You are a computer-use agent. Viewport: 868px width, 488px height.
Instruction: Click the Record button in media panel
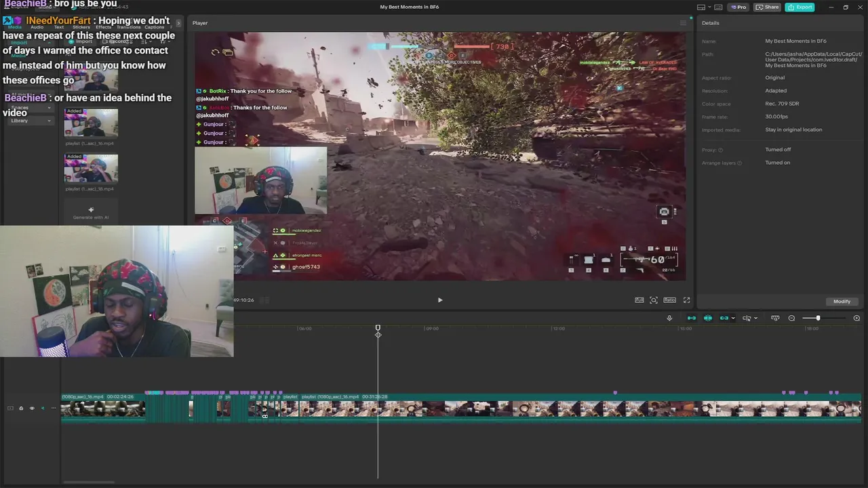[117, 41]
